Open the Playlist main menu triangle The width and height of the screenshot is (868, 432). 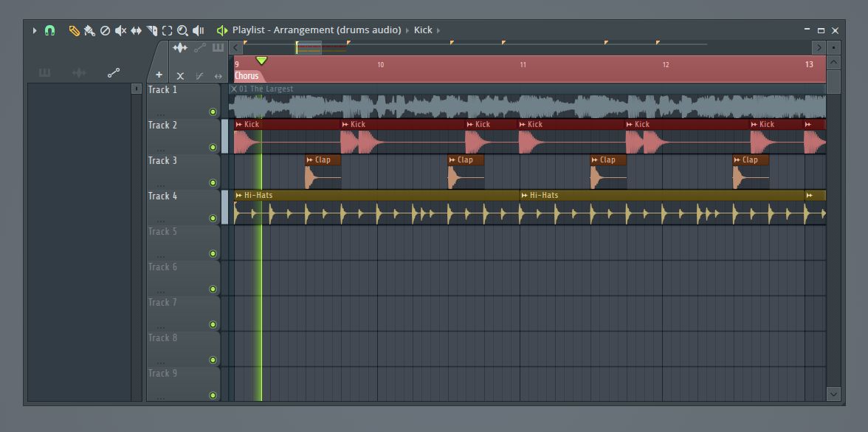pos(34,30)
